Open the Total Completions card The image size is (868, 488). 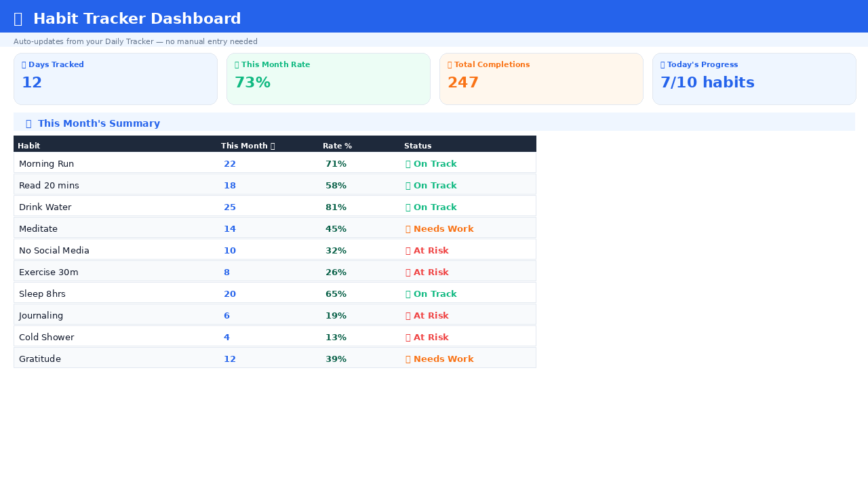541,79
